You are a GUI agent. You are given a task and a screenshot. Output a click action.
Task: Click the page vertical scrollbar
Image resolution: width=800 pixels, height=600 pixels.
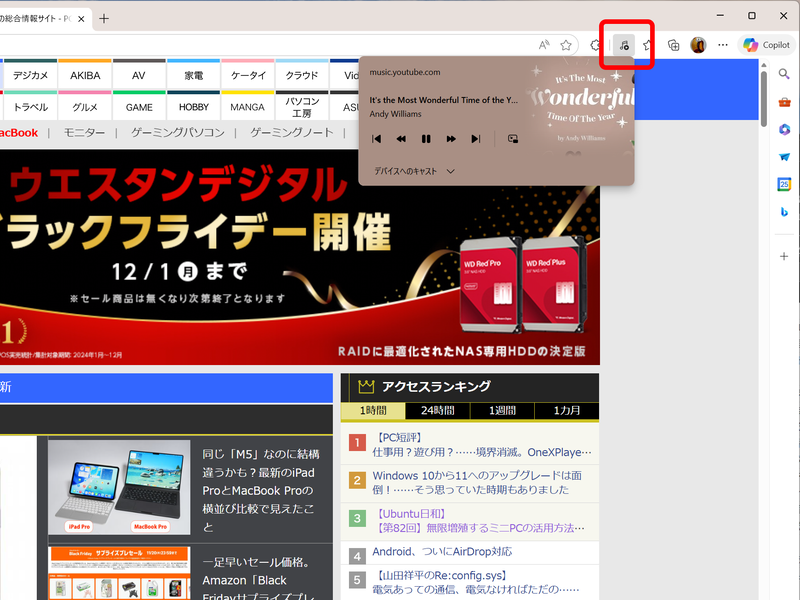point(763,98)
